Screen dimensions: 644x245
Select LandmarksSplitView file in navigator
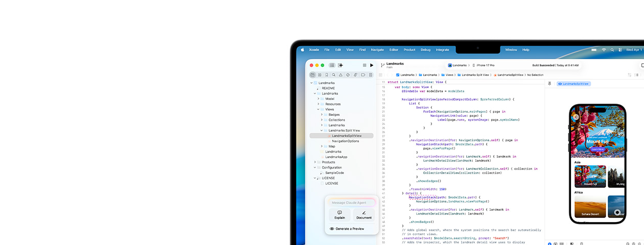click(341, 136)
